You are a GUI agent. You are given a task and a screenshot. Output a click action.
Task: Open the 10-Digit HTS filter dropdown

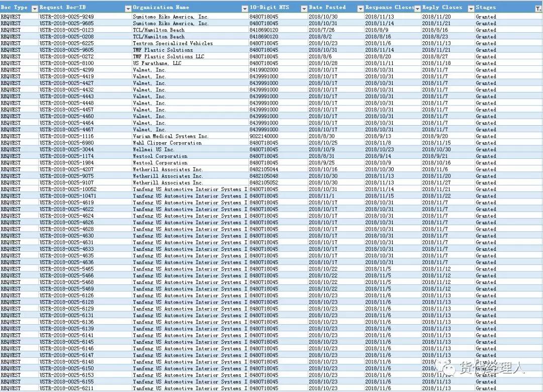304,9
